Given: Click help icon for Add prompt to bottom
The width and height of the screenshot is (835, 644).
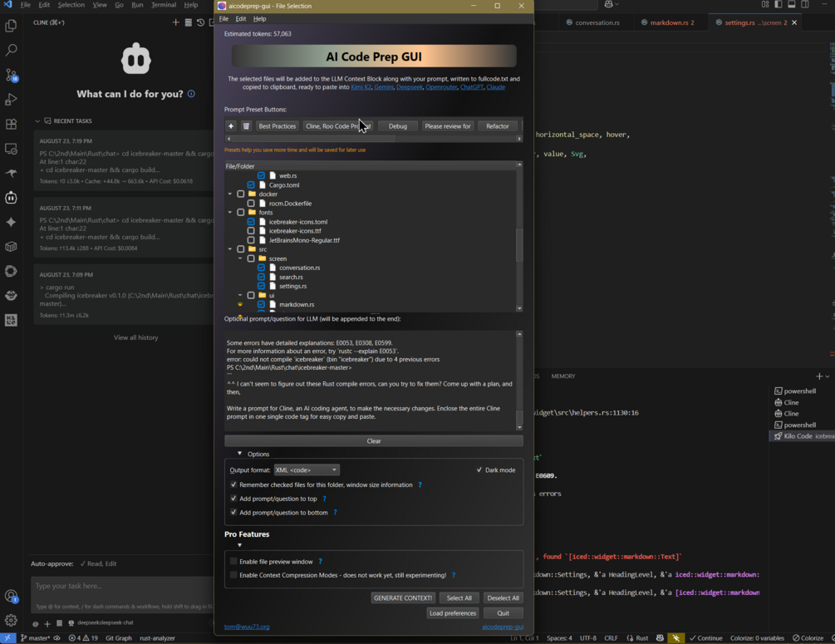Looking at the screenshot, I should tap(335, 513).
